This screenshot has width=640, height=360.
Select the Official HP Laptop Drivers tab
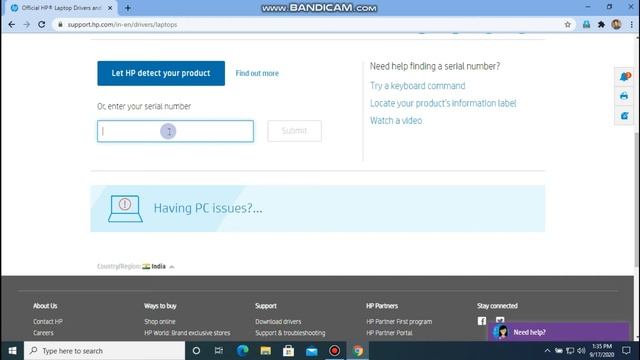point(61,8)
